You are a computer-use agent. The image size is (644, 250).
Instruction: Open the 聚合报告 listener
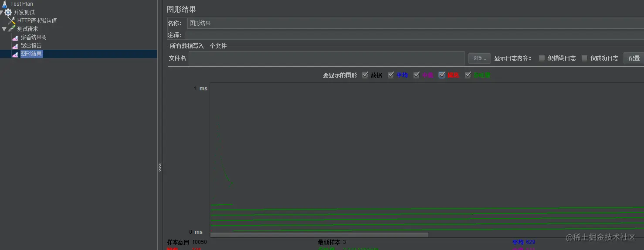[x=31, y=46]
